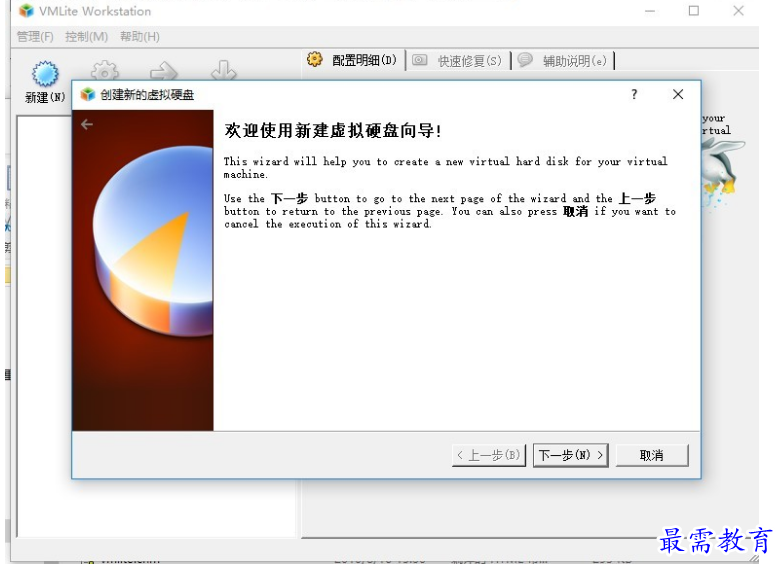Open the 帮助(H) menu
The image size is (781, 572).
[139, 36]
